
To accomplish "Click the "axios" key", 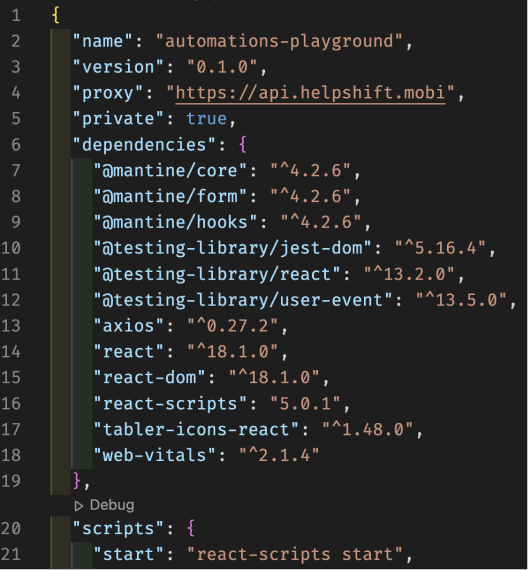I will coord(128,326).
